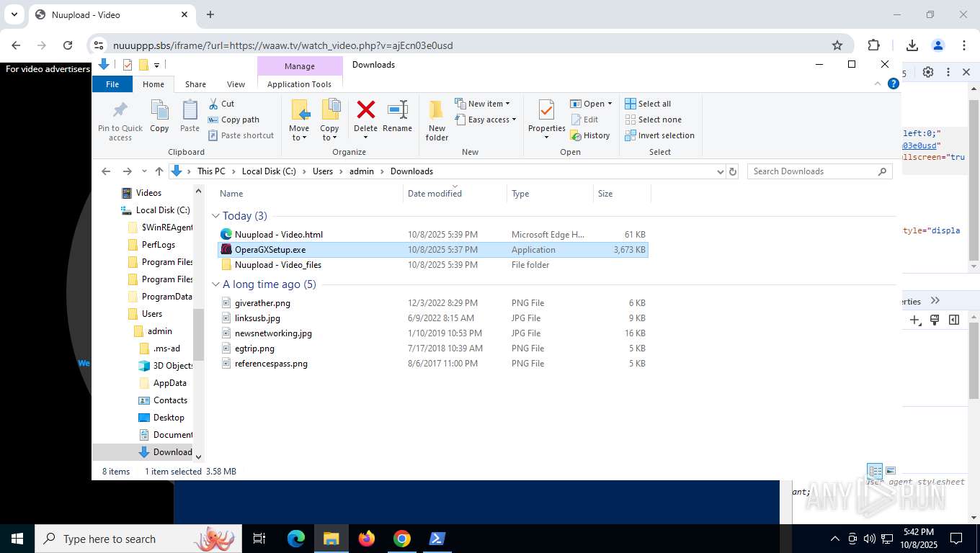Select the OperaGXSetup.exe file

[432, 250]
